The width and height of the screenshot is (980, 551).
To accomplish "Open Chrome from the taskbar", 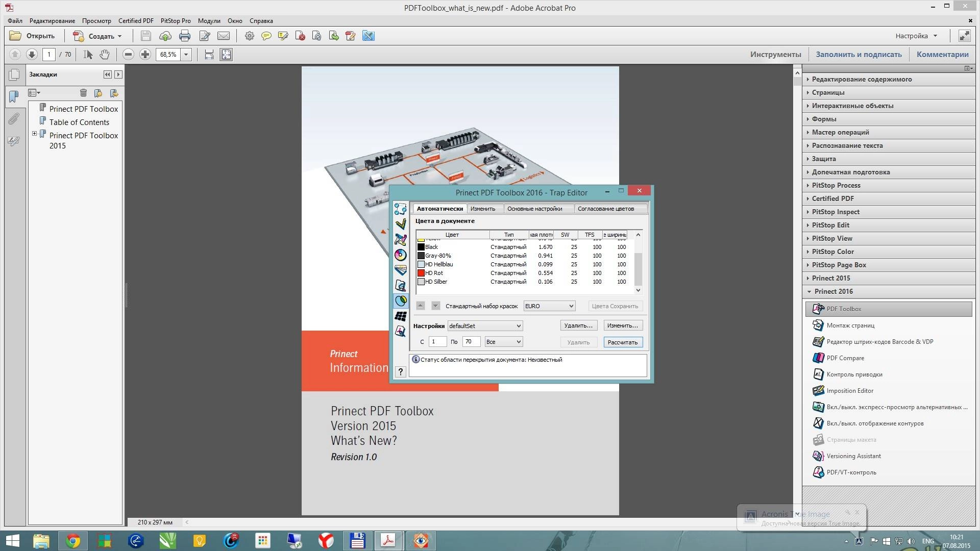I will (73, 541).
